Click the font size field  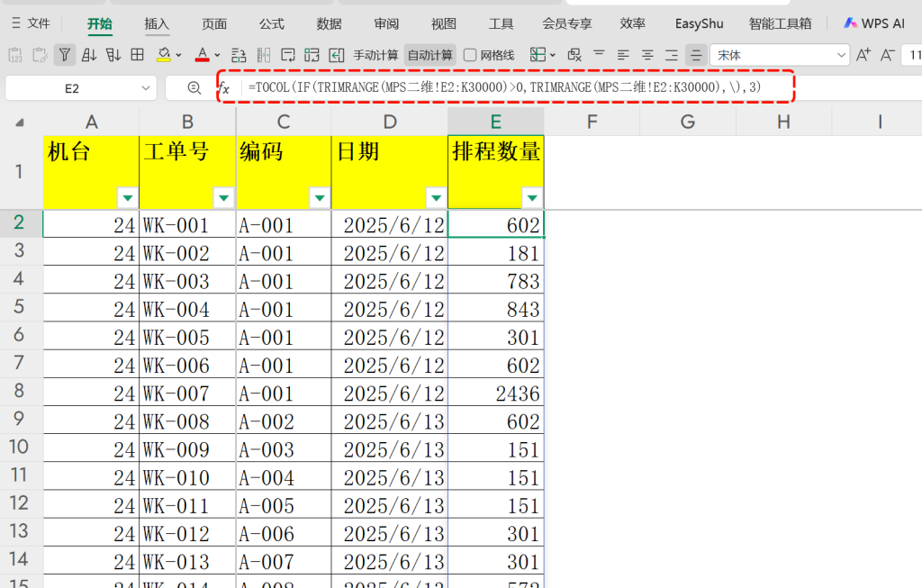click(913, 55)
